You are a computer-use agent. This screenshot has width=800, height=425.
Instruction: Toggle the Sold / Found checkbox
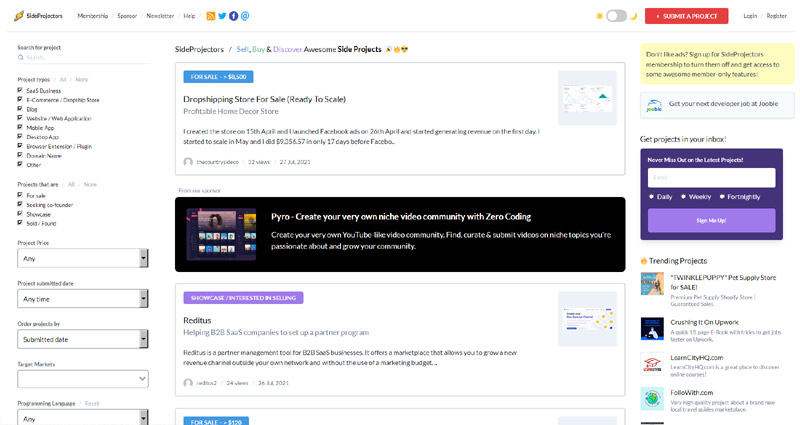coord(20,222)
